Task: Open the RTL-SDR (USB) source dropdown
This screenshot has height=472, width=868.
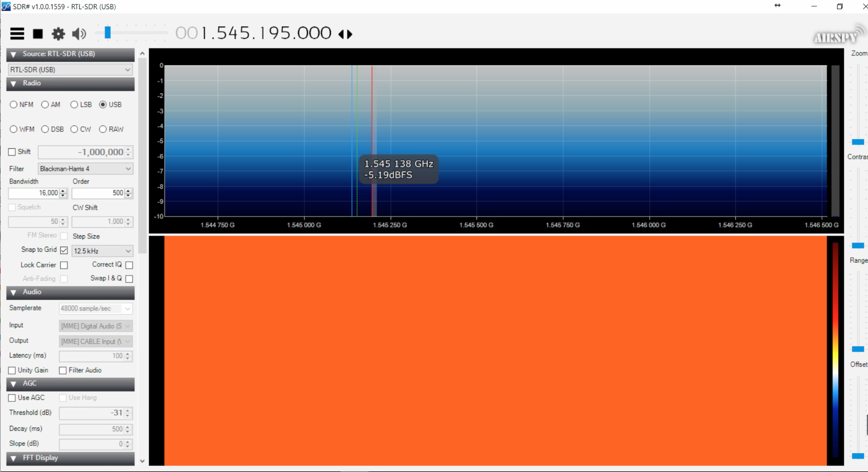Action: click(x=70, y=70)
